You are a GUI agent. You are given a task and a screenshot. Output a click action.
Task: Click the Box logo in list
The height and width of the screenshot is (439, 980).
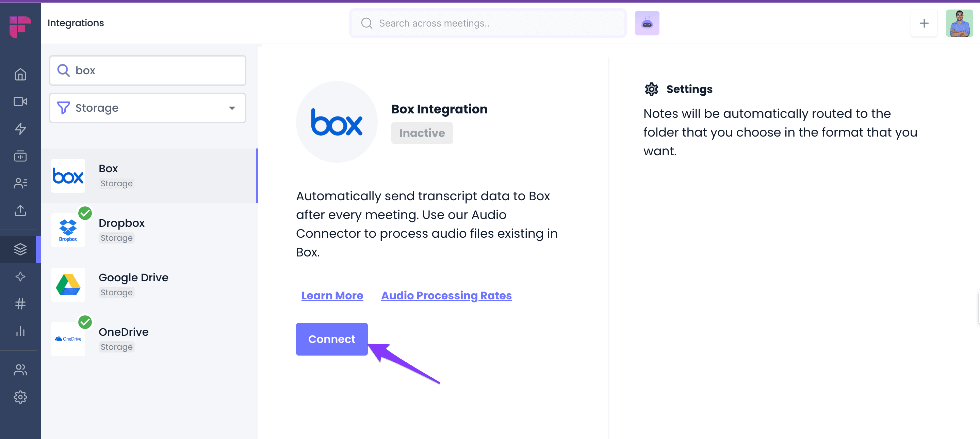(68, 175)
